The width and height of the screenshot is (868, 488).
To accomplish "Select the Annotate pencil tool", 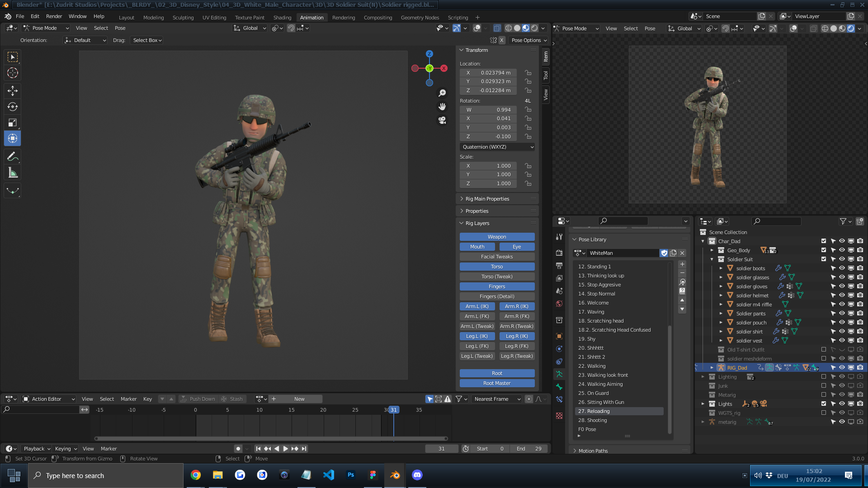I will click(13, 157).
